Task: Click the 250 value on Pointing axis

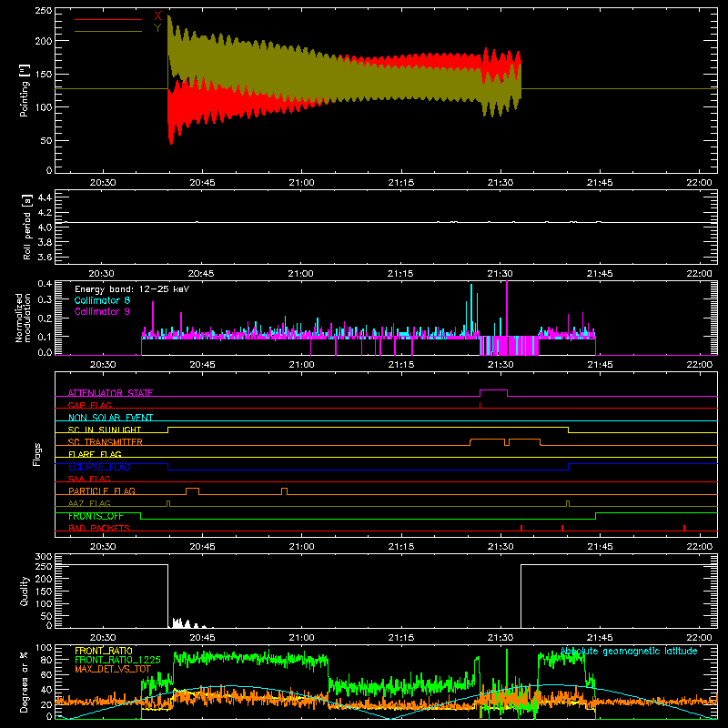Action: coord(43,11)
